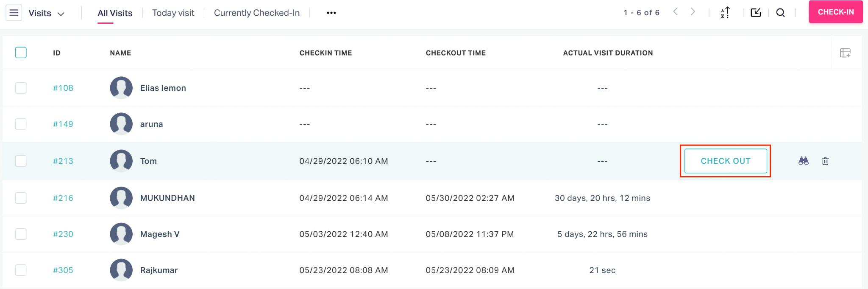Click trash delete icon in Tom row
The width and height of the screenshot is (868, 289).
pyautogui.click(x=825, y=161)
